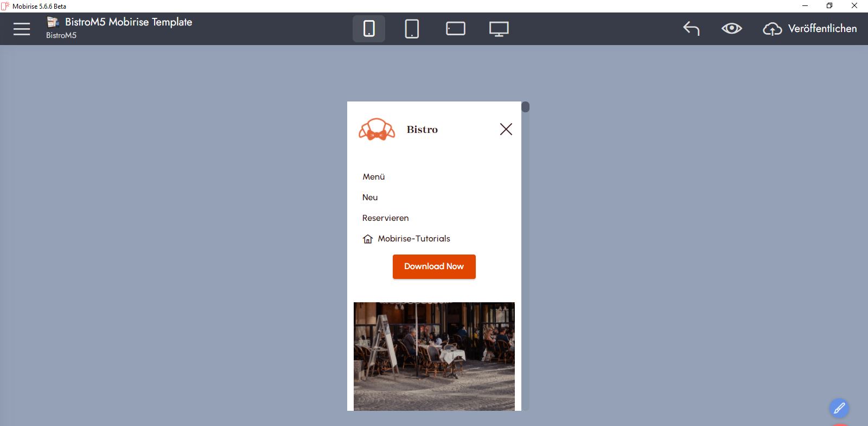Click the croissant Bistro logo
Viewport: 868px width, 426px height.
pos(376,130)
